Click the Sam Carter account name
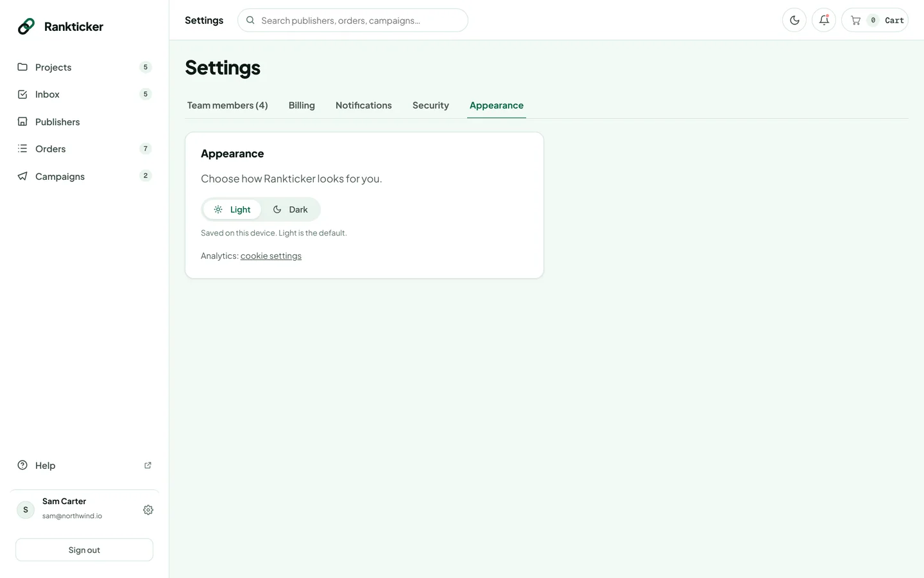Viewport: 924px width, 578px height. click(x=64, y=502)
